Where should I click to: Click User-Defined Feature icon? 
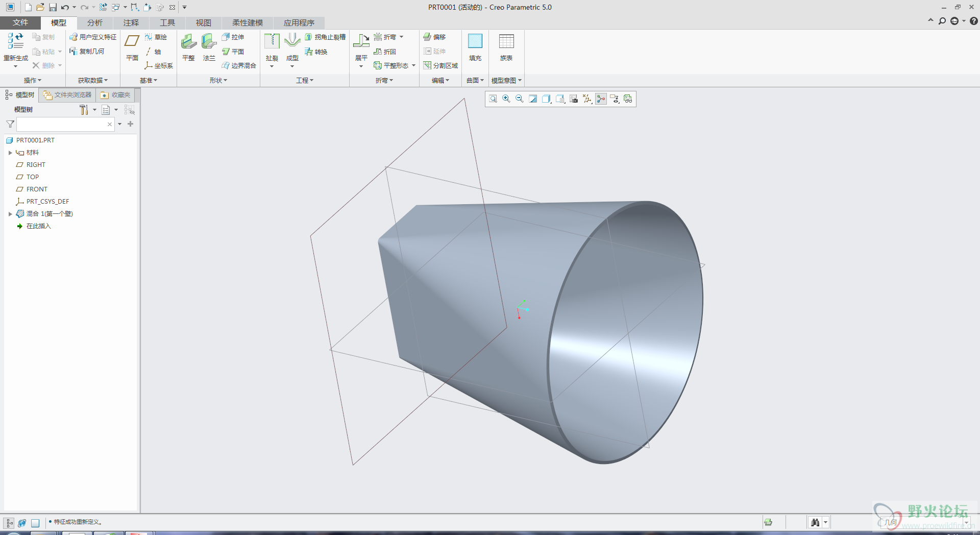coord(93,37)
